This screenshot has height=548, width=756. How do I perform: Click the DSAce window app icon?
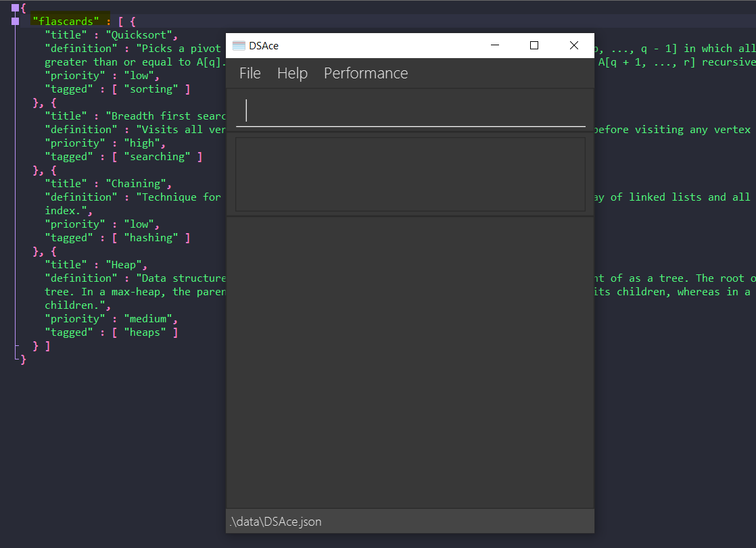[239, 46]
